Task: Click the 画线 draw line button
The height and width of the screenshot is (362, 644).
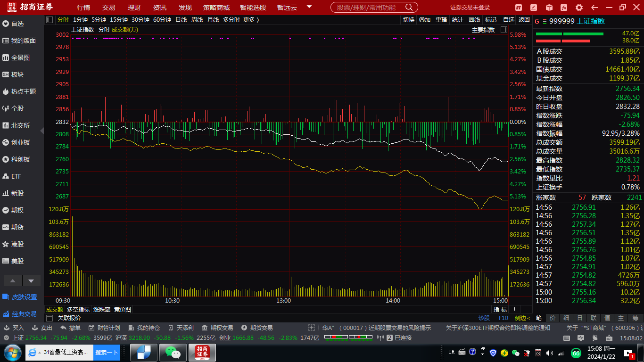Action: click(474, 19)
